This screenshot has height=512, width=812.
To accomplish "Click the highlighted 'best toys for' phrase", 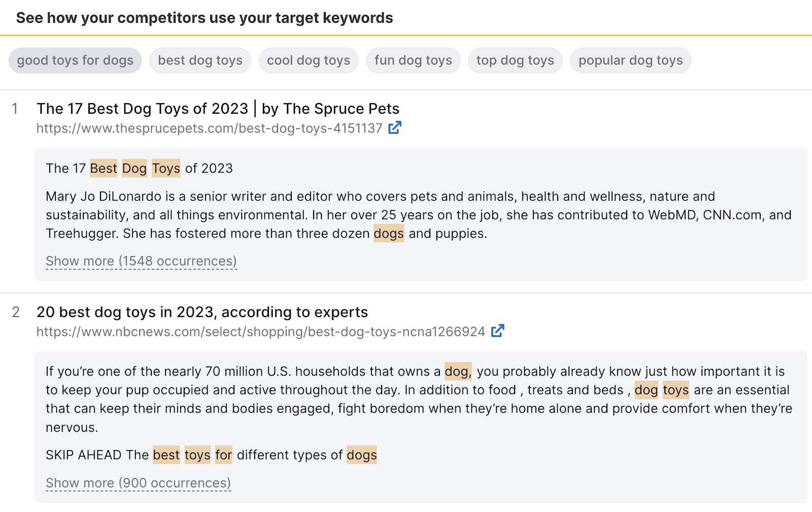I will click(x=192, y=455).
